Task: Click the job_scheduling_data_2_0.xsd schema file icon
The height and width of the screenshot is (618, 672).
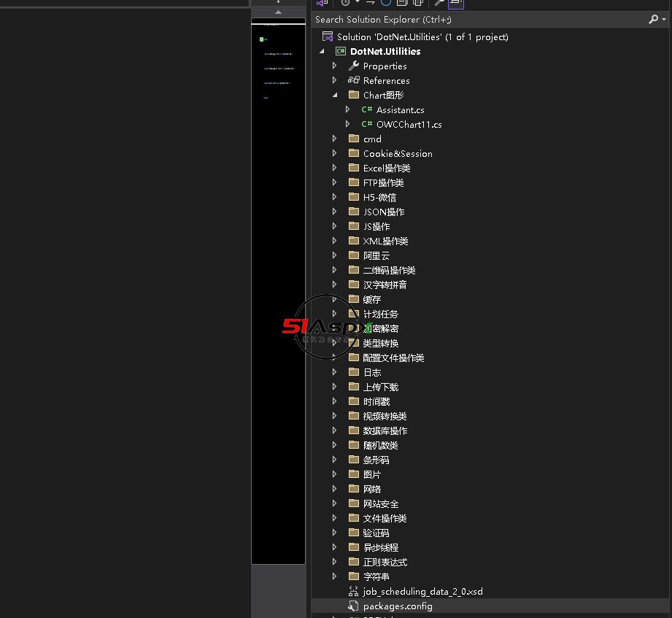Action: pyautogui.click(x=354, y=591)
